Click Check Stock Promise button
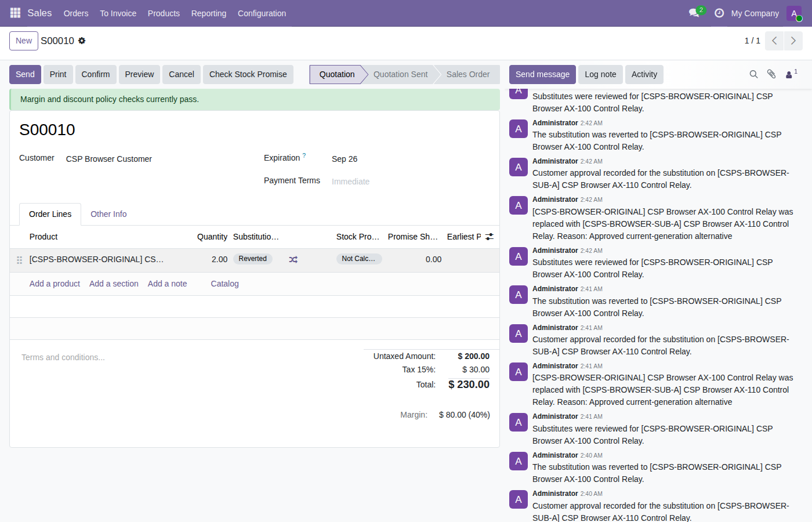The height and width of the screenshot is (522, 812). [248, 74]
